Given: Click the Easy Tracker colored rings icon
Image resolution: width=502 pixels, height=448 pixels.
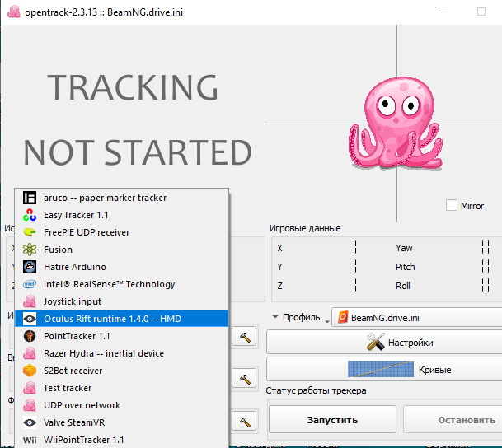Looking at the screenshot, I should (x=30, y=215).
